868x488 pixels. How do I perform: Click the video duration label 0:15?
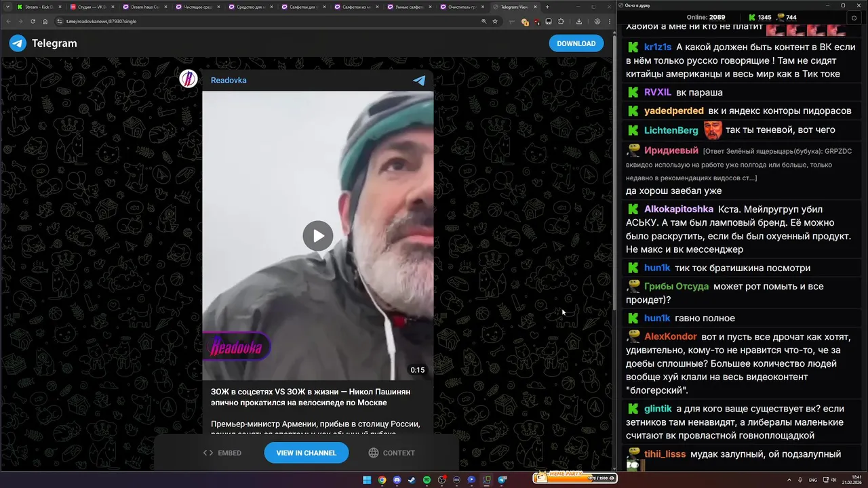(x=417, y=370)
